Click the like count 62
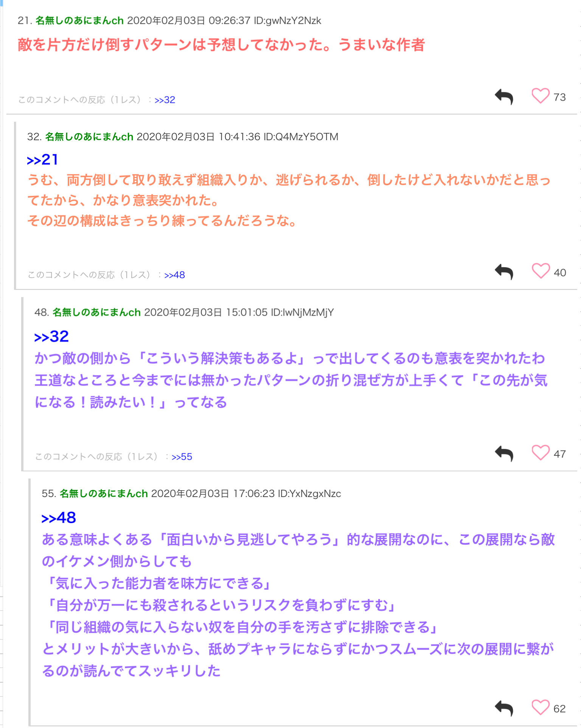 [559, 709]
